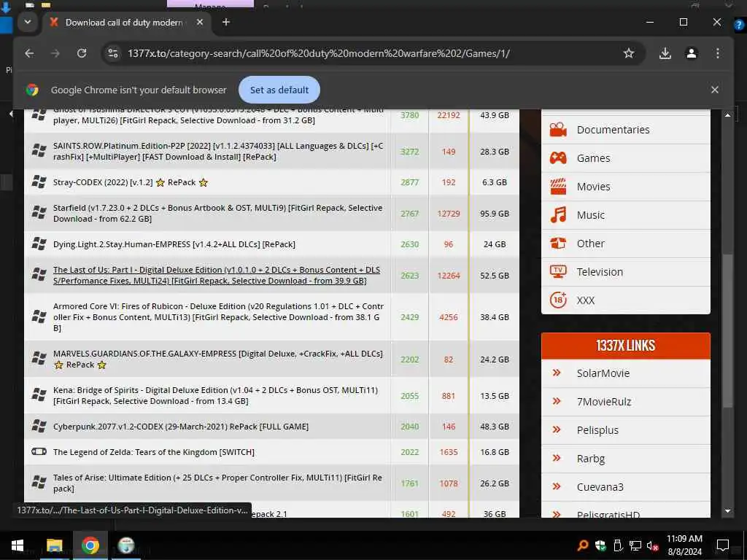The width and height of the screenshot is (747, 560).
Task: Click the 95.9 GB size cell
Action: coord(495,214)
